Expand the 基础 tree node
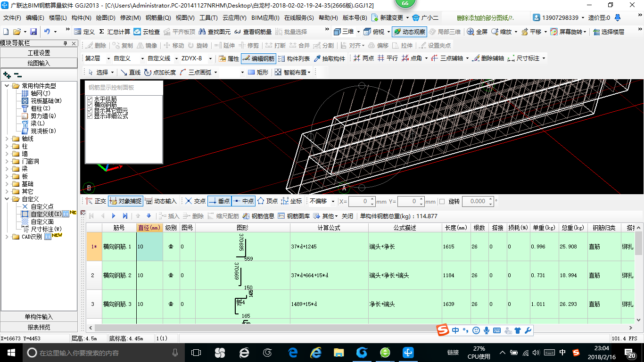Screen dimensions: 644x362 pos(7,184)
